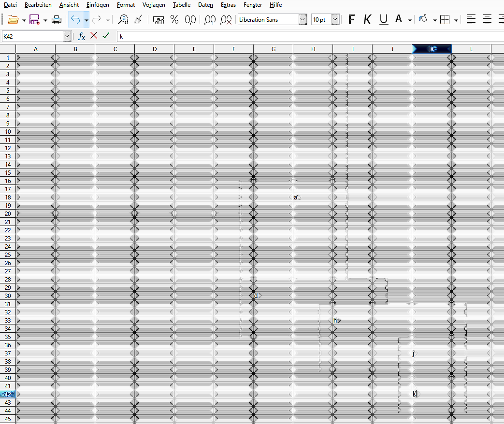Click the Save document icon
The height and width of the screenshot is (424, 504).
(34, 20)
